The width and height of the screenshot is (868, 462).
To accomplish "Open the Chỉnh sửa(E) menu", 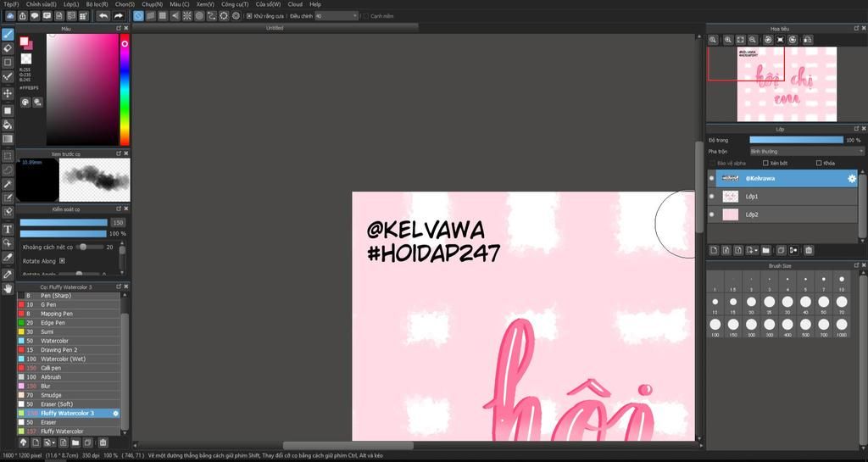I will point(41,4).
